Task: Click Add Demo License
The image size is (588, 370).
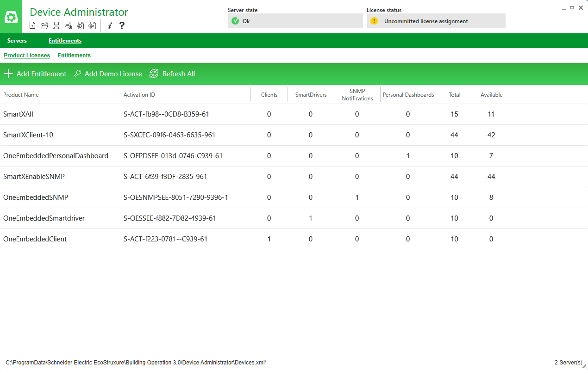Action: (x=108, y=74)
